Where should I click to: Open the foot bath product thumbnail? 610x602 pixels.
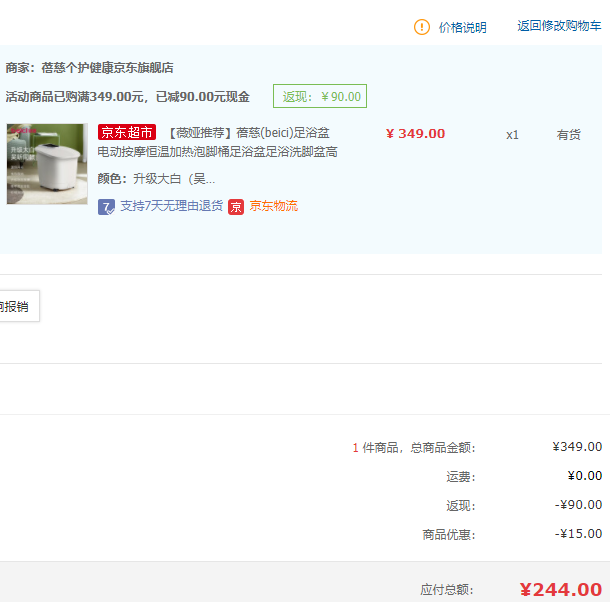click(47, 164)
